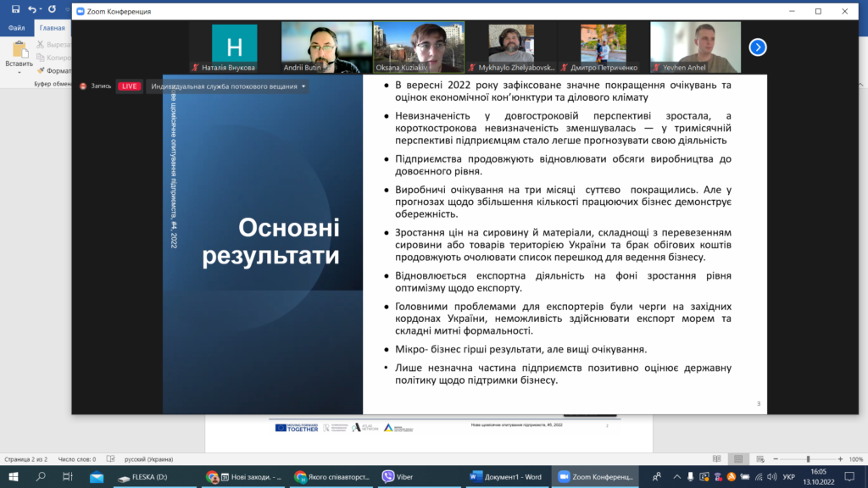Click Zoom Конференц... taskbar button
The image size is (868, 488).
595,476
